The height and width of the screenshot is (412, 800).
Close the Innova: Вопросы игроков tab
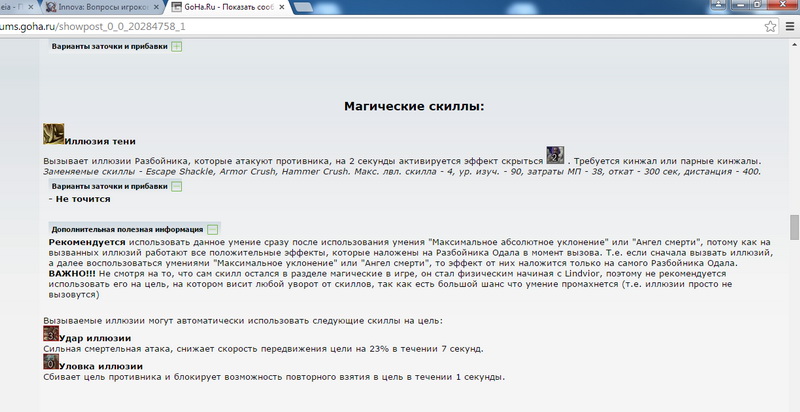tap(155, 6)
